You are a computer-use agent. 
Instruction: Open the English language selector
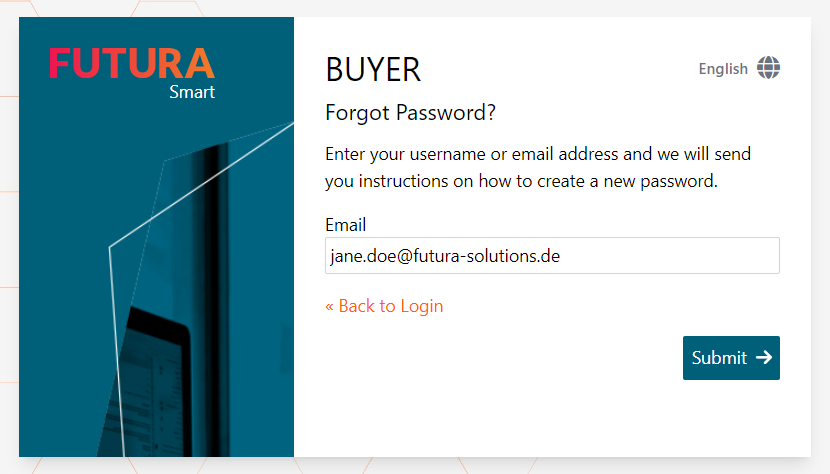(723, 69)
